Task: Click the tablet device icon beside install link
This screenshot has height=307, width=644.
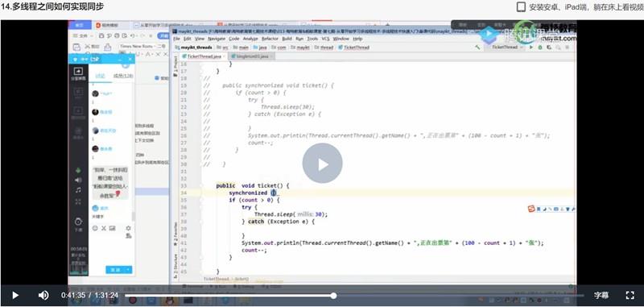Action: click(x=521, y=7)
